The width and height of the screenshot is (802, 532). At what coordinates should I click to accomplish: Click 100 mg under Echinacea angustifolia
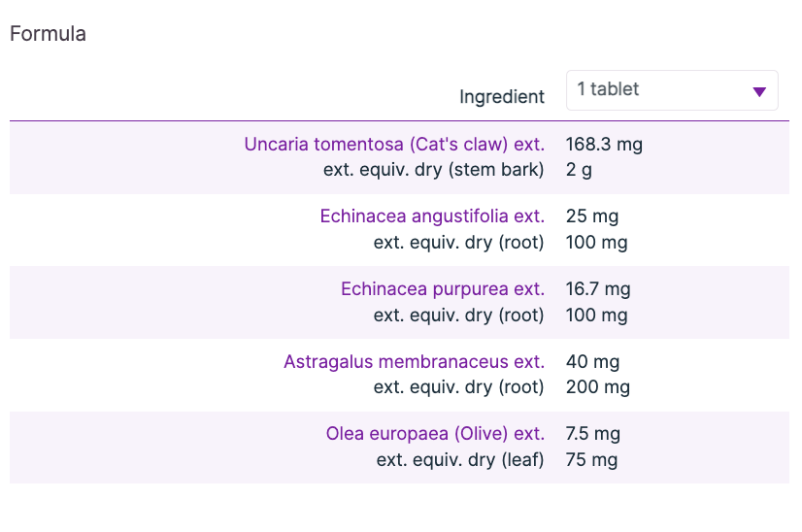pos(596,242)
